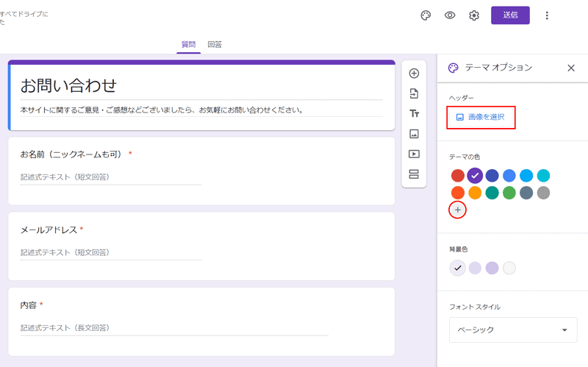Select the gray background color option

(x=509, y=268)
